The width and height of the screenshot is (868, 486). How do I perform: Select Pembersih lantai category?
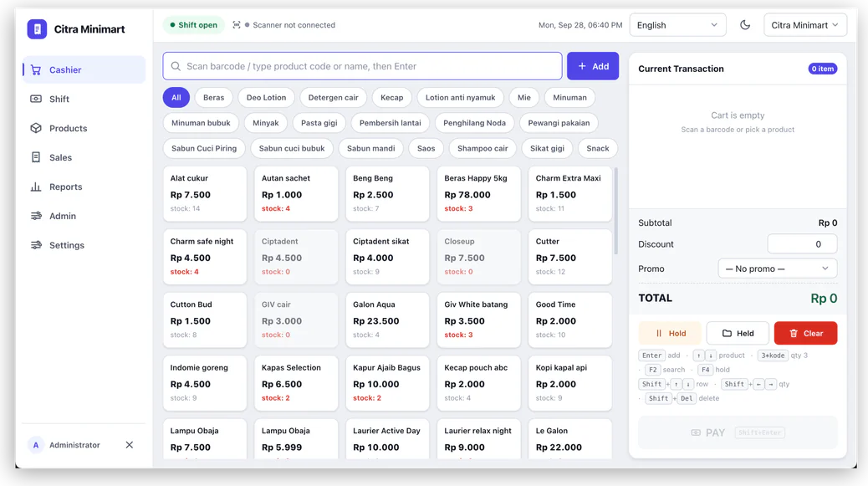[391, 123]
